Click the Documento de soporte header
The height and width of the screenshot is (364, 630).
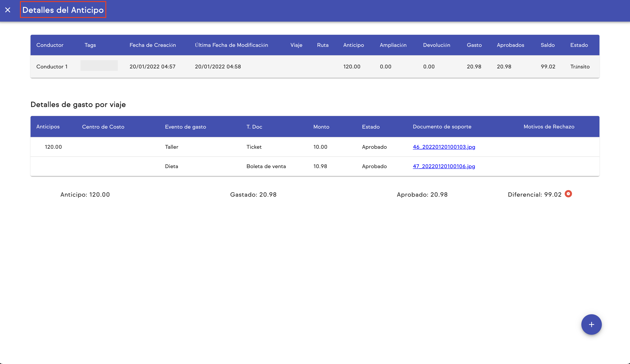[442, 127]
